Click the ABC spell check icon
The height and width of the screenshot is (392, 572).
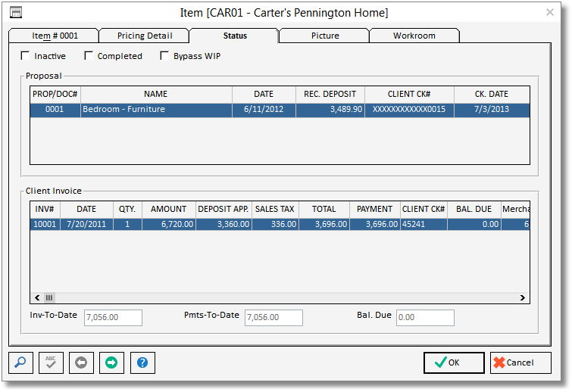tap(51, 362)
